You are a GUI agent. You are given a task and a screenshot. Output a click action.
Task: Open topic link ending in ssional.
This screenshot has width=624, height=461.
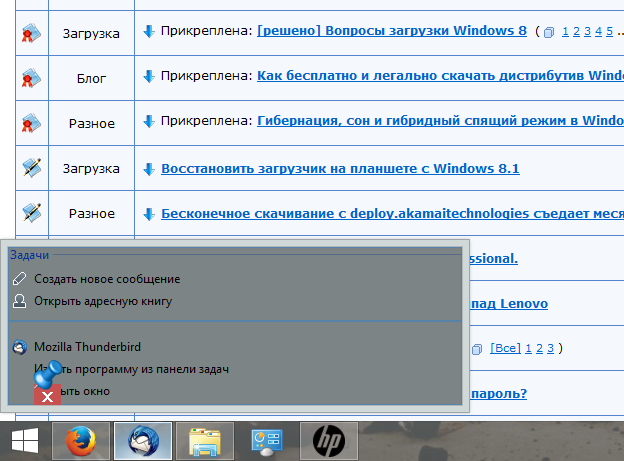494,259
